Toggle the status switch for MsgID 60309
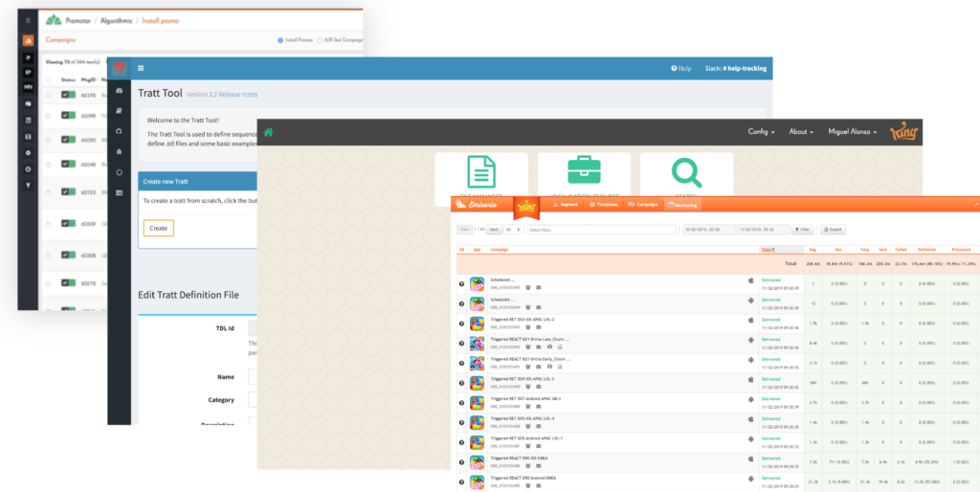 tap(68, 223)
